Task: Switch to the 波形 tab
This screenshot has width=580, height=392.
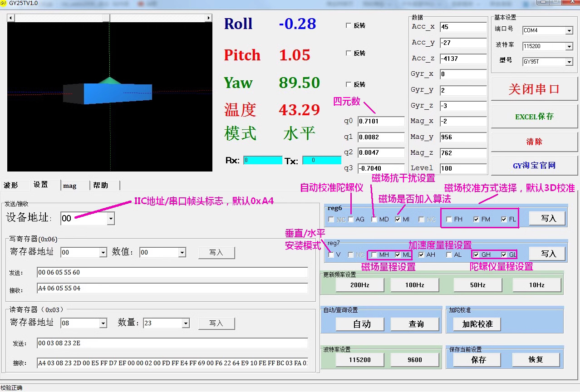Action: pyautogui.click(x=11, y=185)
